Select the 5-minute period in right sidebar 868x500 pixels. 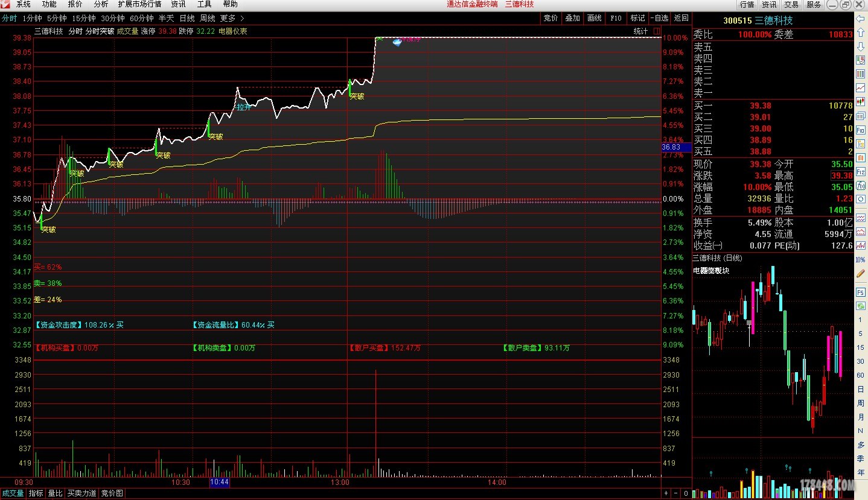point(861,334)
